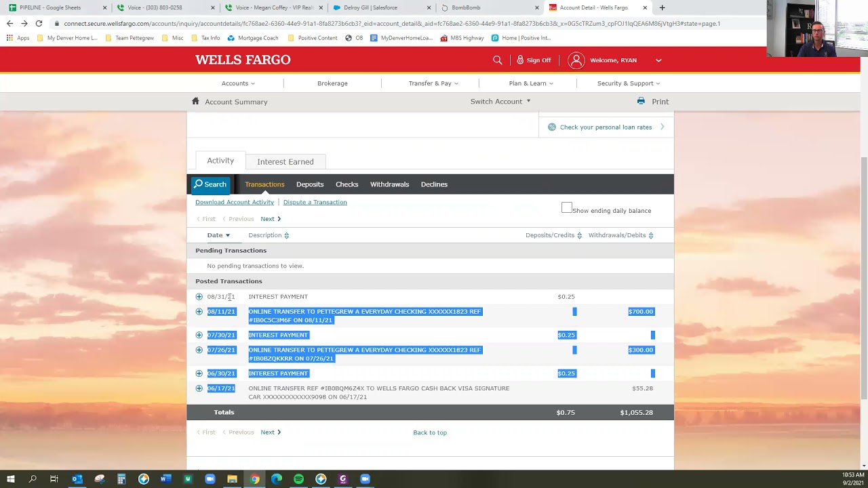Select the Declines filter tab
868x488 pixels.
[x=434, y=184]
